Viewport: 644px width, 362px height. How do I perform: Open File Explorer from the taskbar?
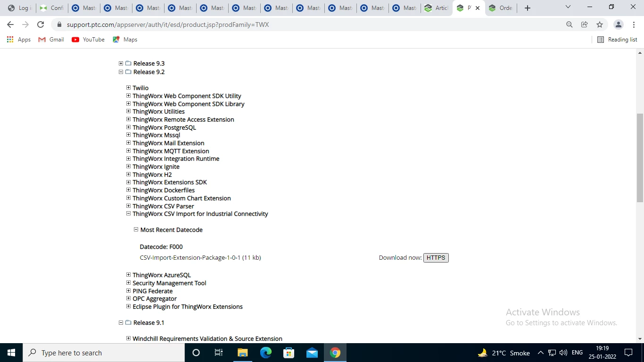(x=242, y=353)
